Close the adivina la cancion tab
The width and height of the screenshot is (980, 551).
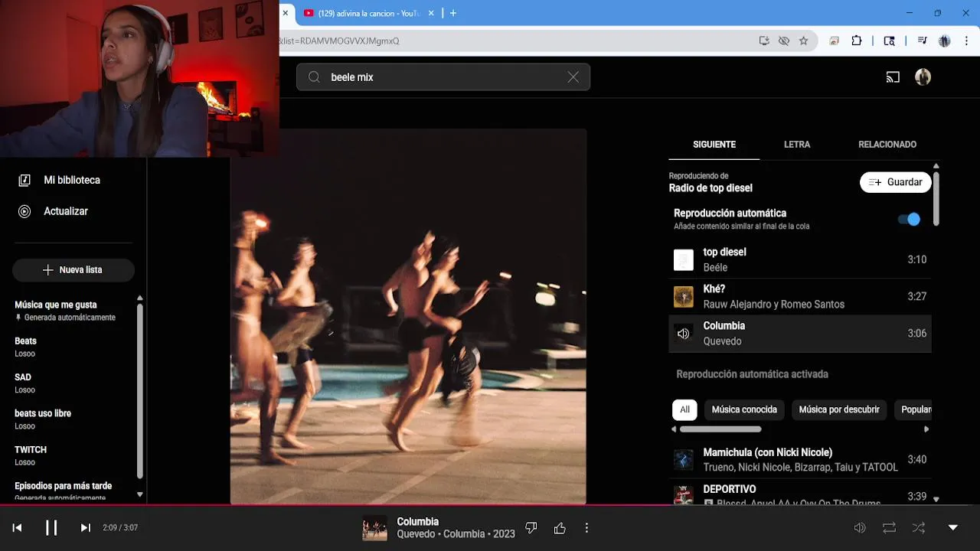point(431,13)
